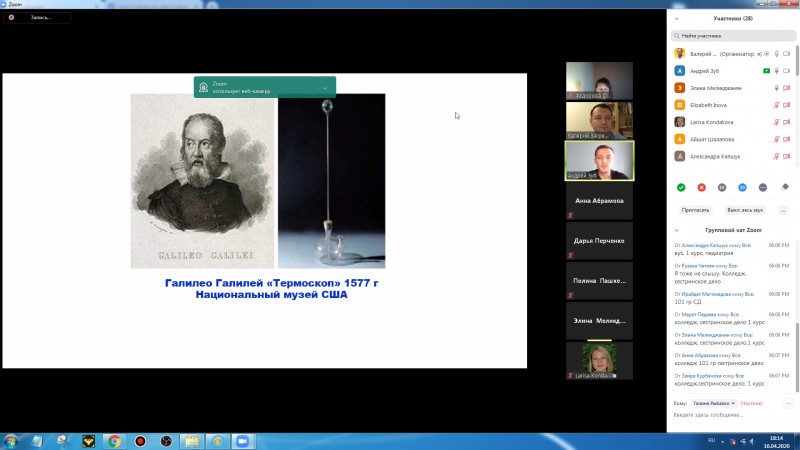This screenshot has height=450, width=800.
Task: Click in the Найти участника search field
Action: coord(733,36)
